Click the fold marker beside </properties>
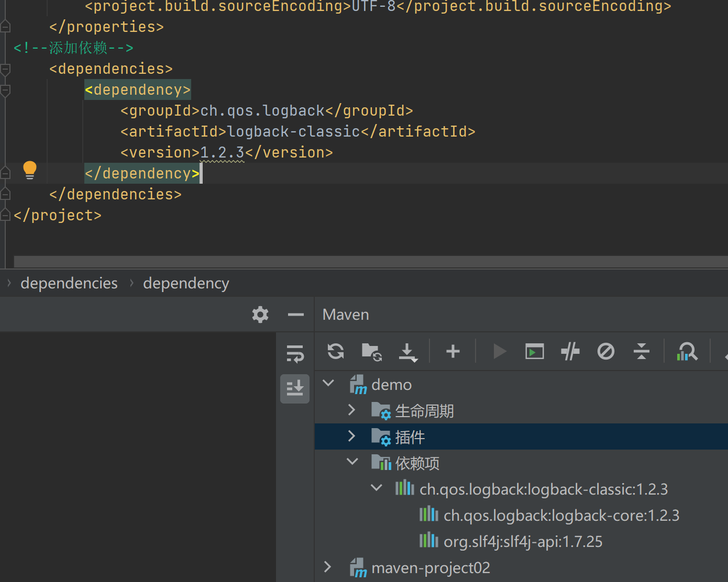The image size is (728, 582). click(x=5, y=26)
